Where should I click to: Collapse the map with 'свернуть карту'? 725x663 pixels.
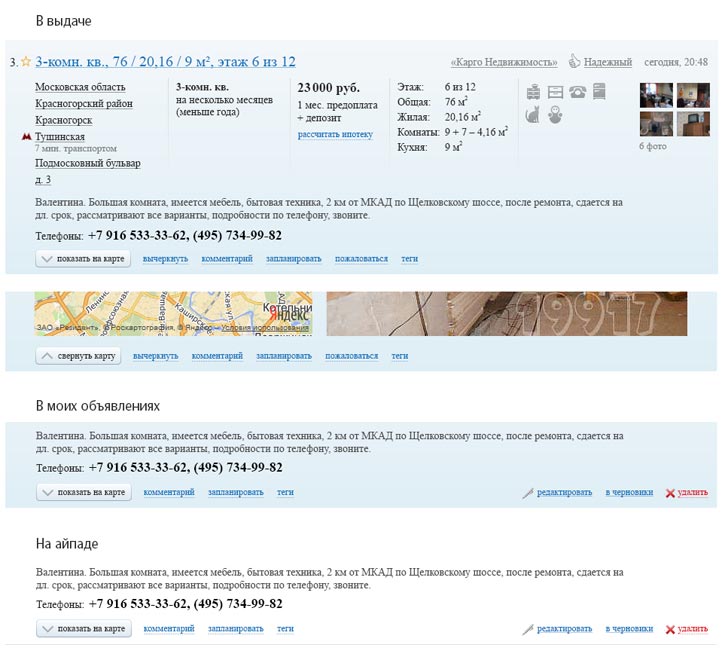click(x=78, y=355)
